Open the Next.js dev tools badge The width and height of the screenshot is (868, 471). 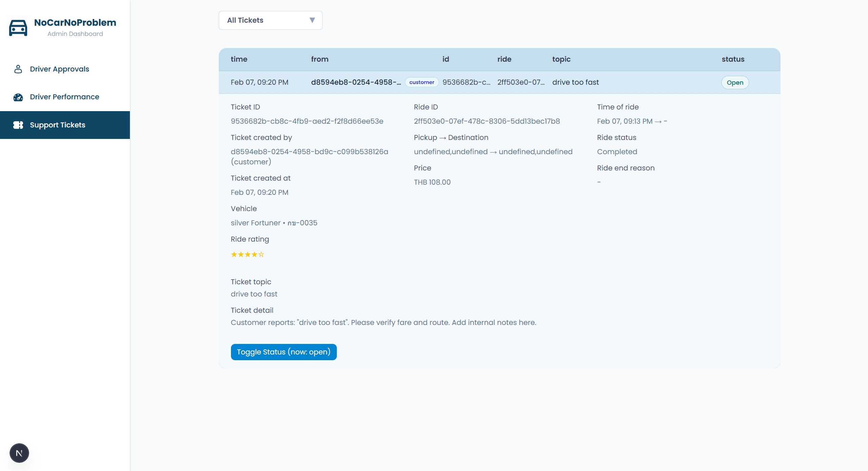(19, 453)
